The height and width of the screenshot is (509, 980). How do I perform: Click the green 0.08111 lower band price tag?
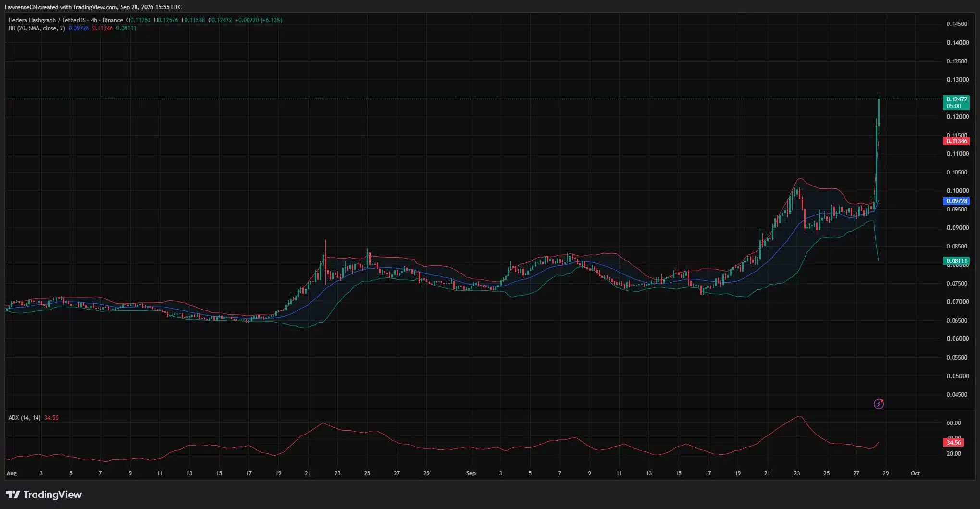pyautogui.click(x=956, y=261)
